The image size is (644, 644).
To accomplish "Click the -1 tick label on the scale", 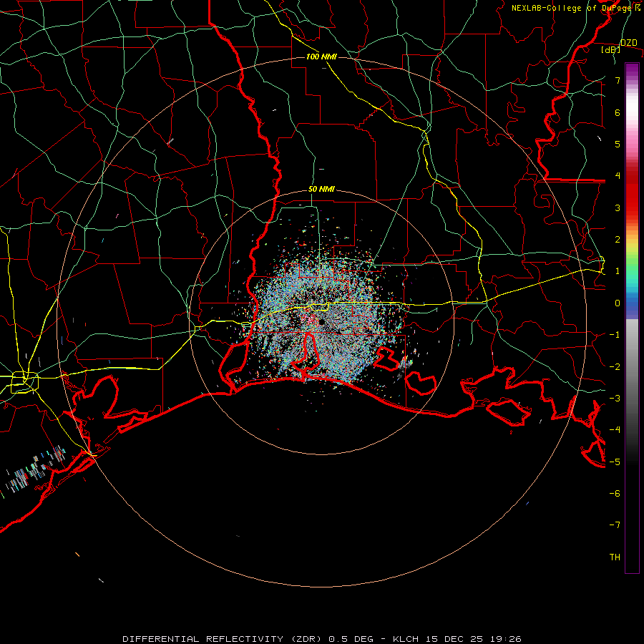I will [615, 335].
